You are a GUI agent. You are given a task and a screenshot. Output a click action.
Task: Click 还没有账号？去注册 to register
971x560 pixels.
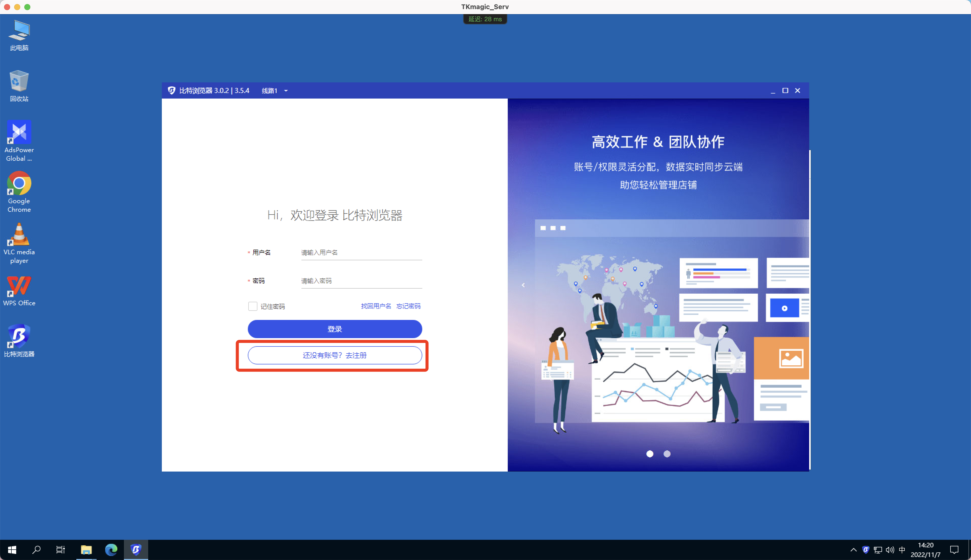(x=335, y=355)
